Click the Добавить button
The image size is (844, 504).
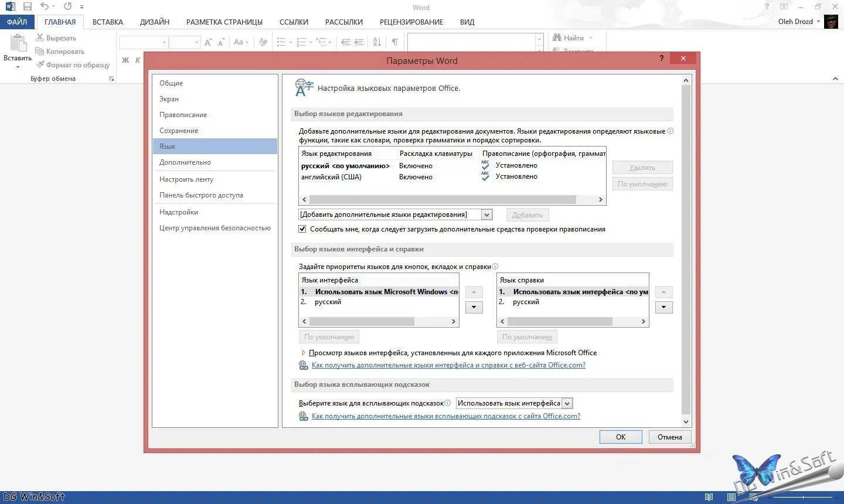[x=527, y=215]
